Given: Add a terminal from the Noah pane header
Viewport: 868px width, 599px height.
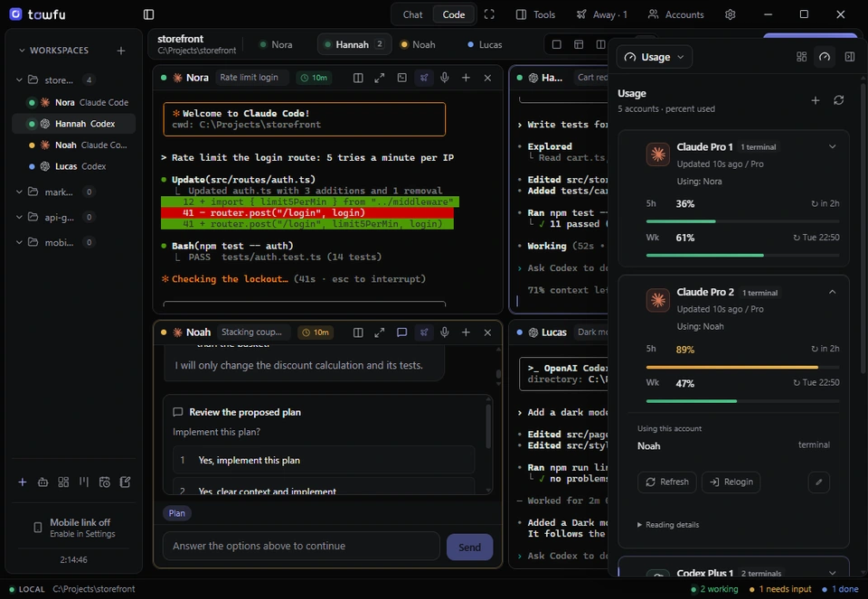Looking at the screenshot, I should coord(467,332).
